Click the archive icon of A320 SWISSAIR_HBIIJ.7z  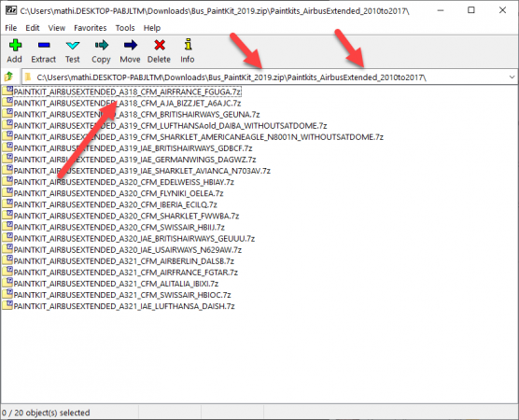[x=7, y=227]
